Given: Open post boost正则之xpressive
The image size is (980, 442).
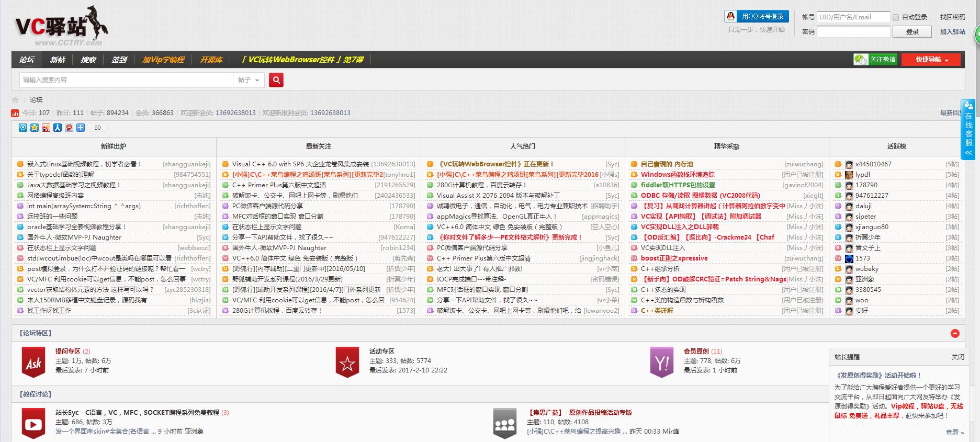Looking at the screenshot, I should pyautogui.click(x=674, y=258).
